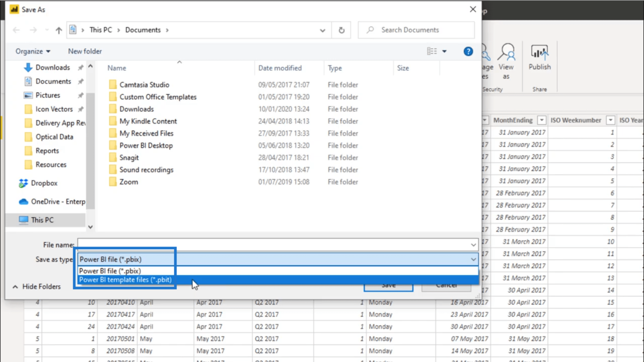The image size is (644, 362).
Task: Click the Search Documents field
Action: click(x=416, y=30)
